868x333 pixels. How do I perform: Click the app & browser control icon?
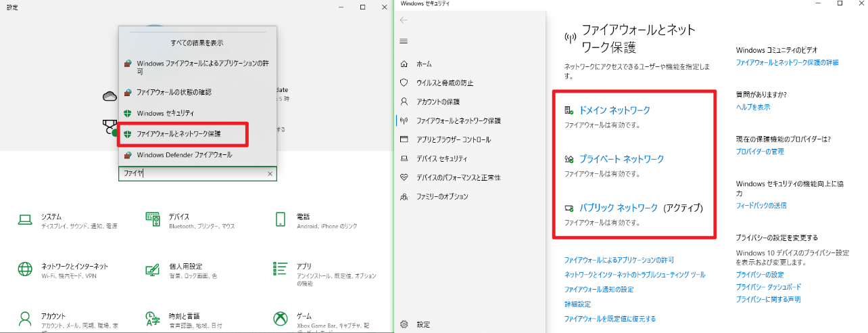pyautogui.click(x=404, y=139)
